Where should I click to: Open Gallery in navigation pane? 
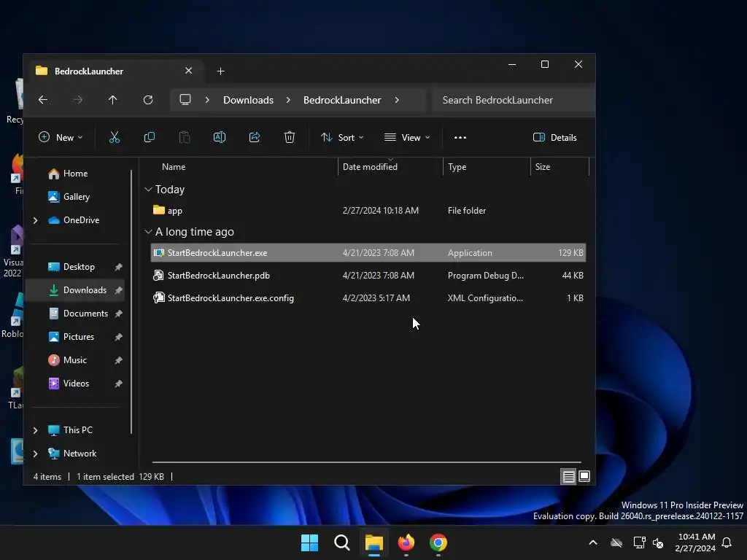(76, 197)
